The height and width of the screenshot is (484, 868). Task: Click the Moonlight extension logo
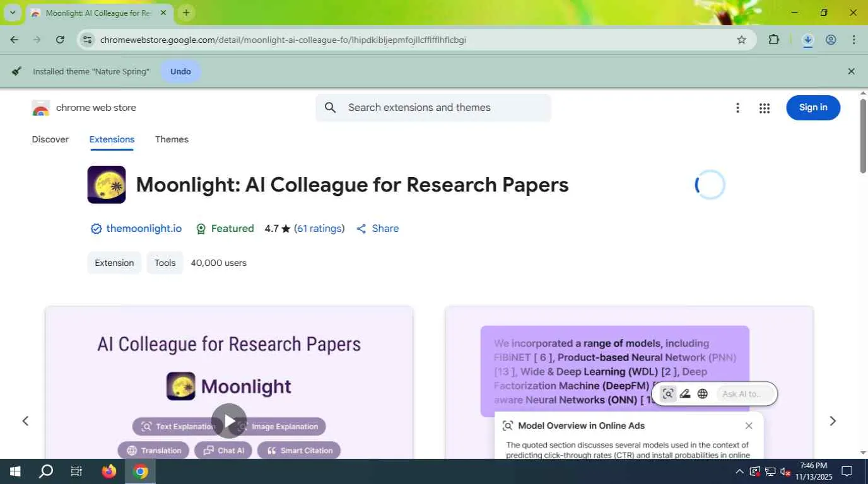[x=107, y=185]
